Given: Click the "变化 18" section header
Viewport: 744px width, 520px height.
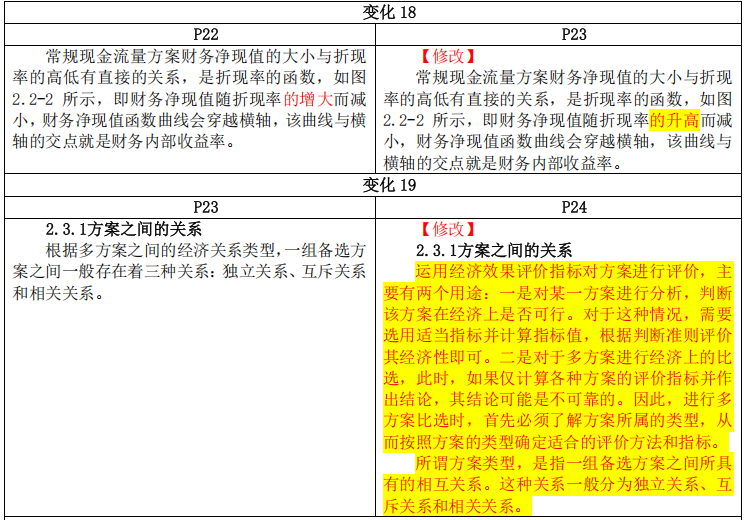Looking at the screenshot, I should tap(374, 13).
